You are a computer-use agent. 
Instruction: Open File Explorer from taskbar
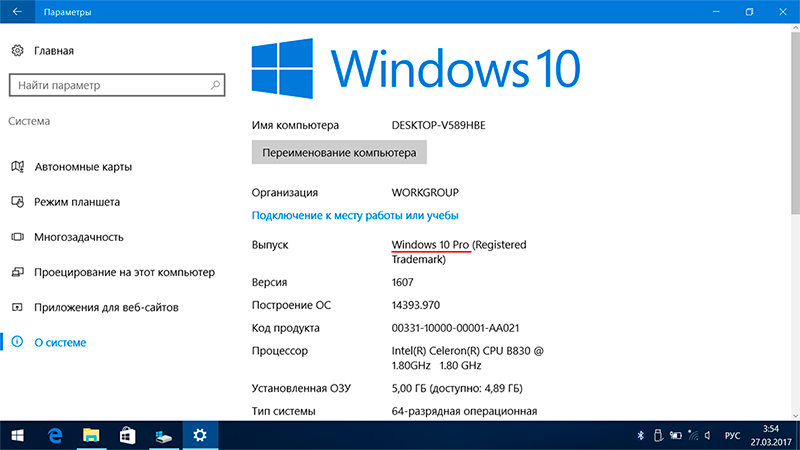tap(91, 436)
